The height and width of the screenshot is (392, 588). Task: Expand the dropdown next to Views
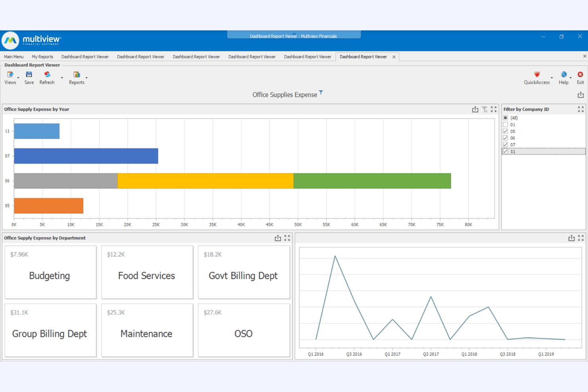pos(18,78)
